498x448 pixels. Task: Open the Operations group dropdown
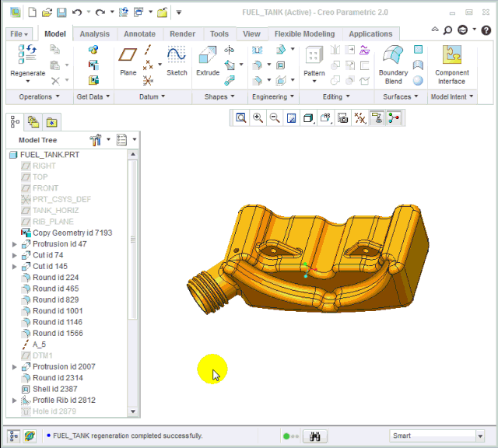pyautogui.click(x=40, y=96)
